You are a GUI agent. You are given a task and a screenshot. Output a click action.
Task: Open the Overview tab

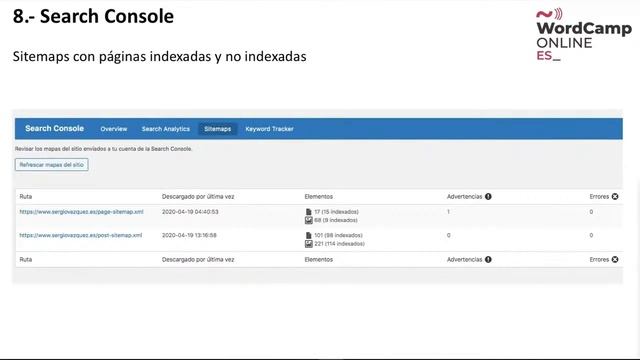coord(113,129)
